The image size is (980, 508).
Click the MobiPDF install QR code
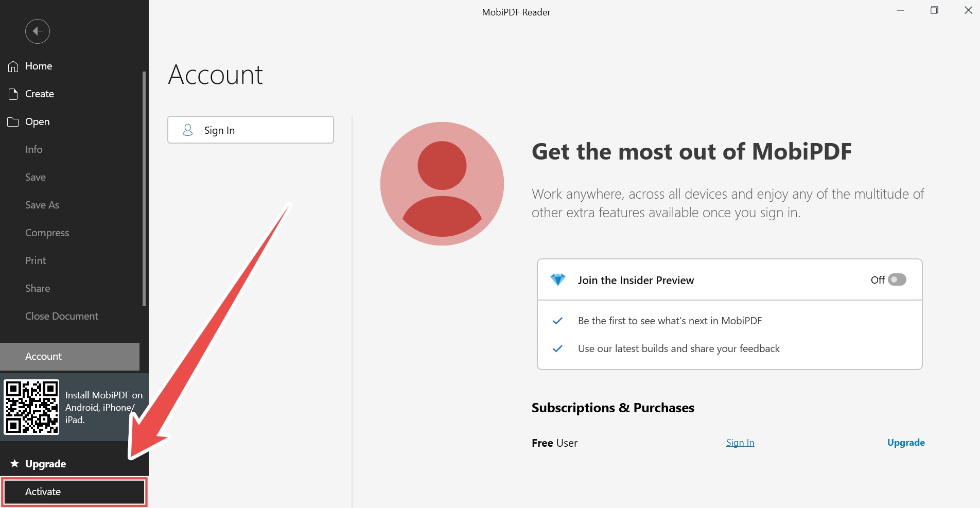point(31,407)
